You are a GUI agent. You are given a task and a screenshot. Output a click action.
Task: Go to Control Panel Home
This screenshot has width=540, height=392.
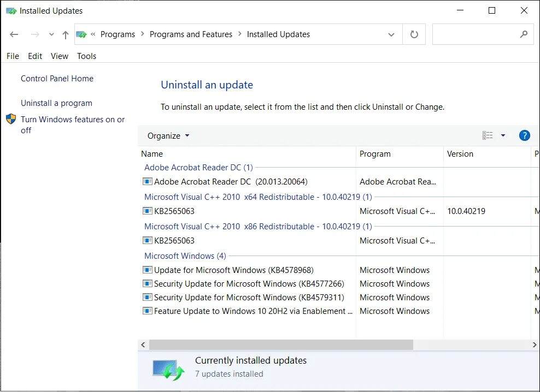point(57,79)
